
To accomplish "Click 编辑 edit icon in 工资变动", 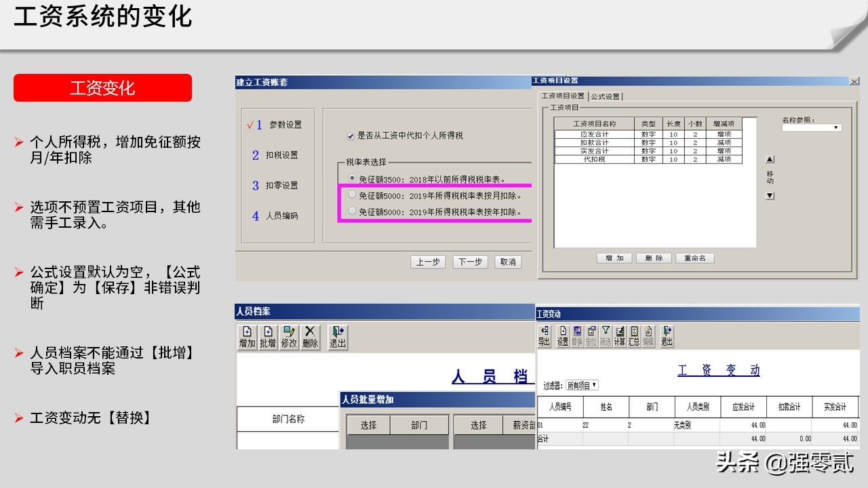I will click(x=648, y=336).
